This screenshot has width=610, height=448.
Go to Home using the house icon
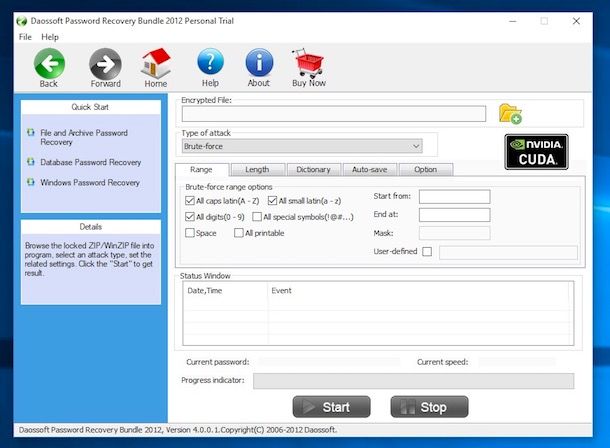pos(156,63)
